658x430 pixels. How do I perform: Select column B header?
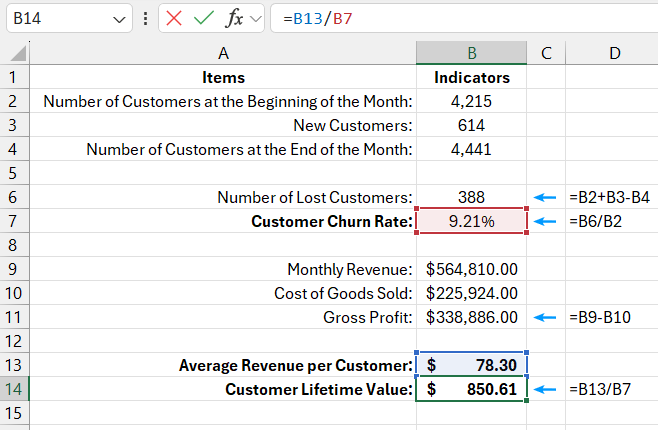click(472, 54)
